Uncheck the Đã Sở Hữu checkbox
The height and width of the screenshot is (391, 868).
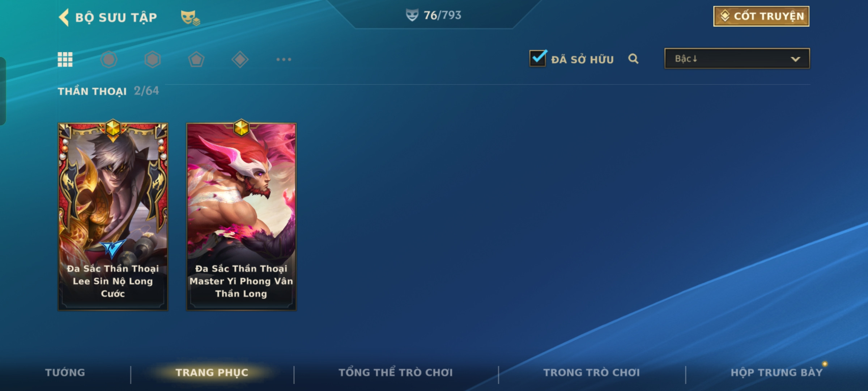pos(538,58)
